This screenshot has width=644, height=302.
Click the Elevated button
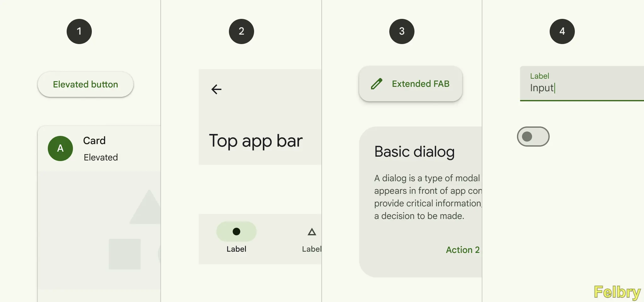[x=86, y=84]
